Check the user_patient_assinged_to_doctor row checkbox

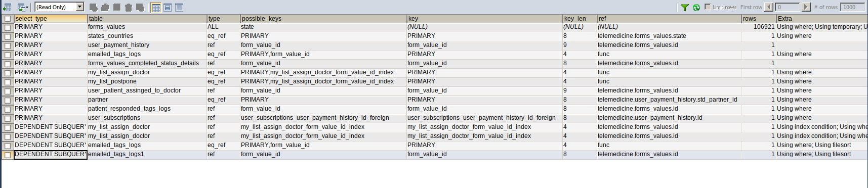coord(8,91)
